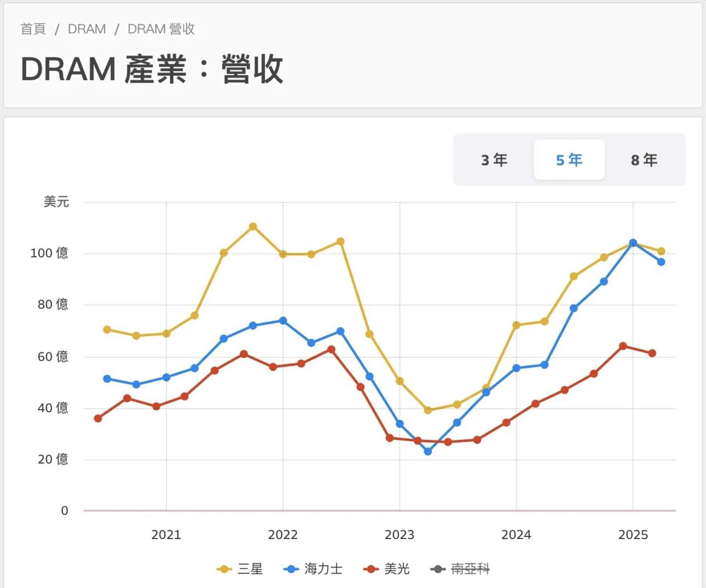
Task: Toggle the 三星 series in the legend
Action: point(240,569)
